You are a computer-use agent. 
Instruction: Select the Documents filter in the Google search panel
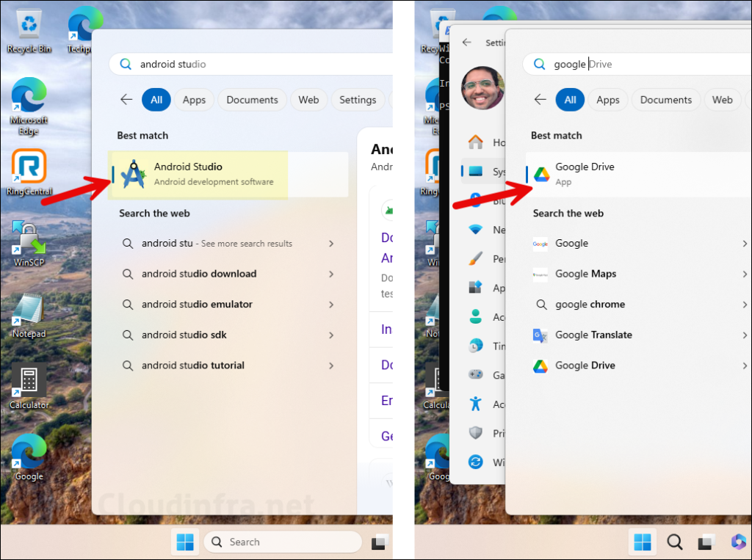pyautogui.click(x=665, y=100)
